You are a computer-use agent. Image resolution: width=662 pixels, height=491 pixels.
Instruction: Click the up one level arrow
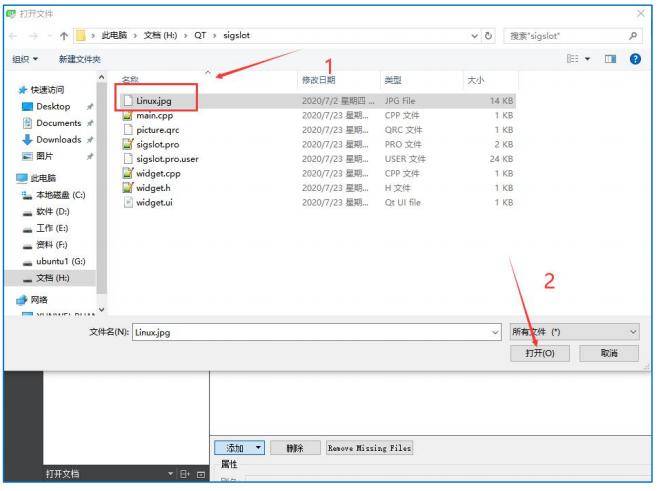[64, 36]
